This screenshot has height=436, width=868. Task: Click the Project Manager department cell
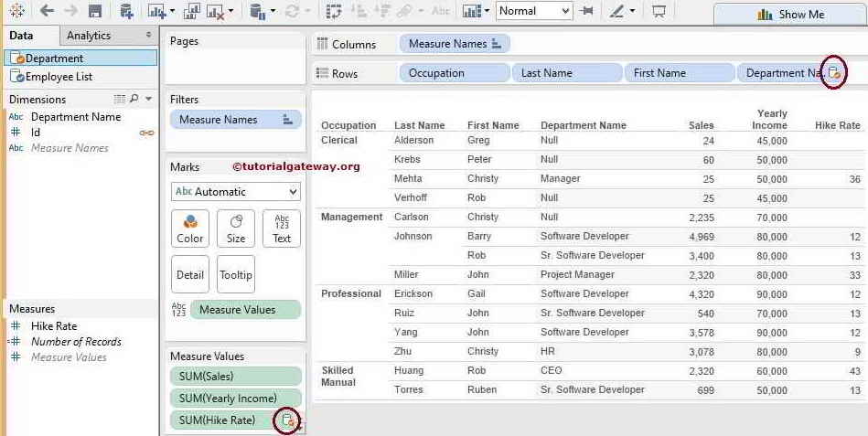click(x=577, y=274)
